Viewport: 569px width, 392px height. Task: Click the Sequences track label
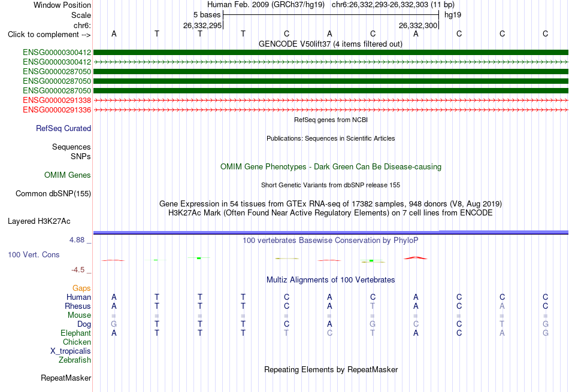pyautogui.click(x=71, y=147)
